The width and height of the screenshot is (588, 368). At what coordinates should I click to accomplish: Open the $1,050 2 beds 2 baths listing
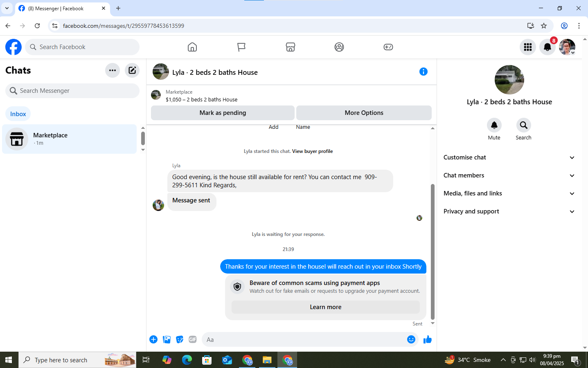201,99
